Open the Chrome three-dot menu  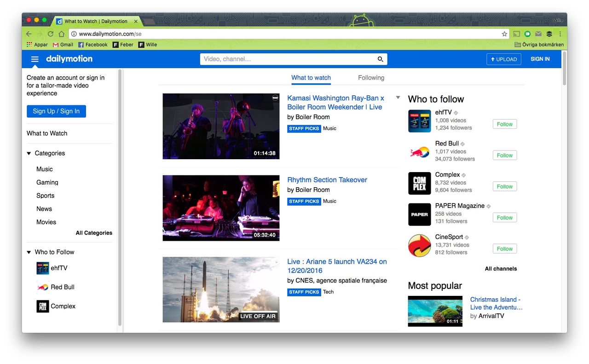[560, 34]
